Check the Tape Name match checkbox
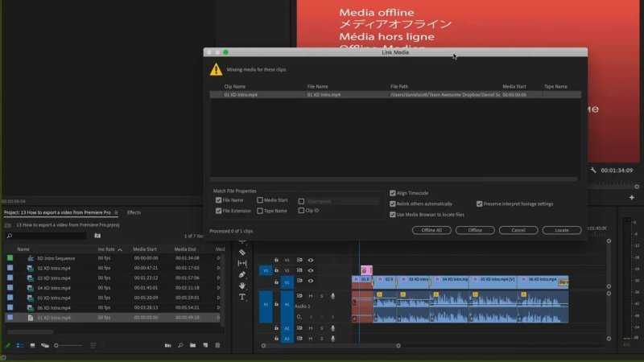This screenshot has width=644, height=362. [x=260, y=211]
